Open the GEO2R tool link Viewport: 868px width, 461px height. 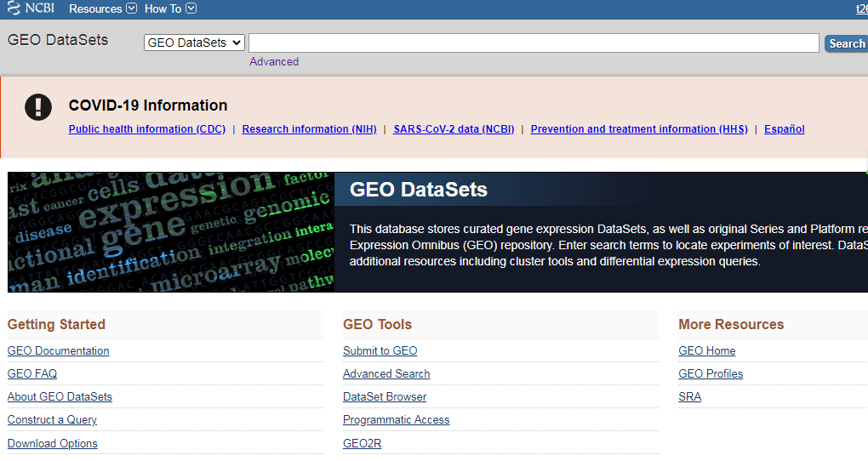(x=362, y=443)
